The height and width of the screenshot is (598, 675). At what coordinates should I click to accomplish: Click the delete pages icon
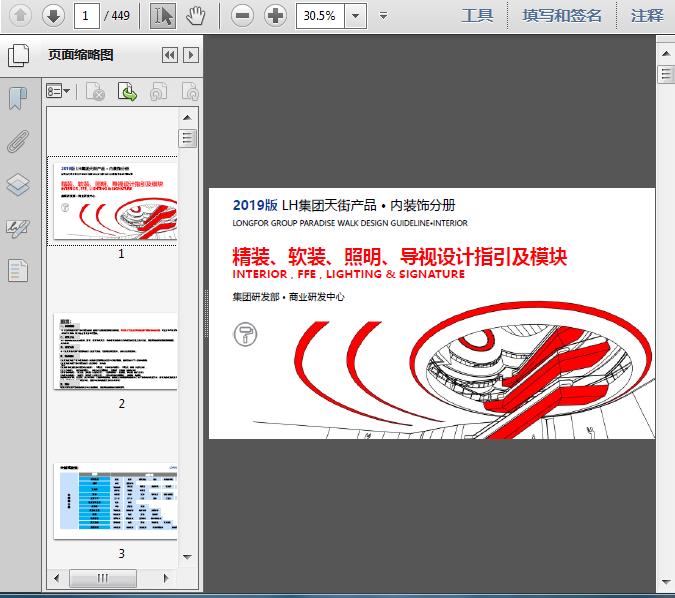[96, 91]
